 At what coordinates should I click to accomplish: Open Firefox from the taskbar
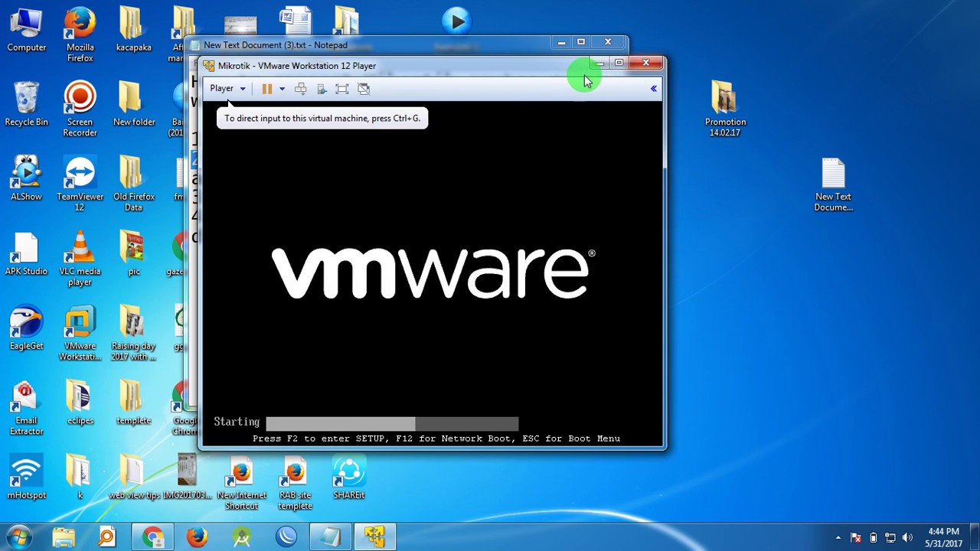pyautogui.click(x=197, y=536)
